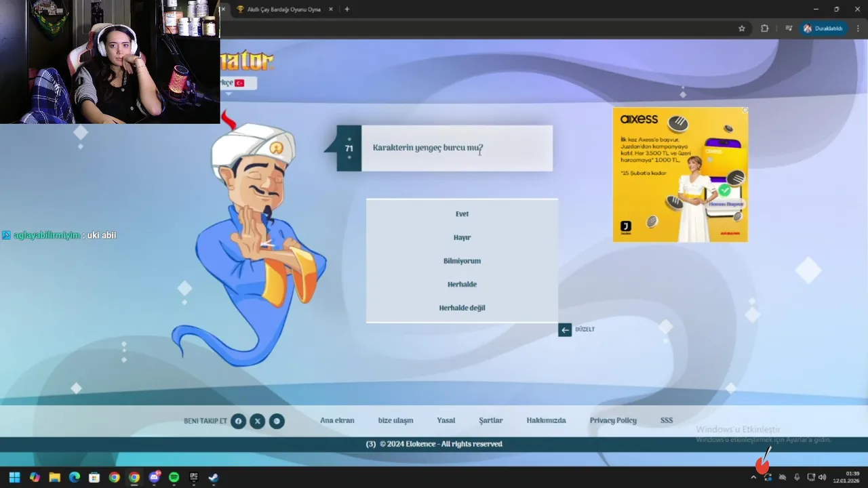The height and width of the screenshot is (488, 868).
Task: Open the Chrome extensions puzzle icon
Action: click(765, 28)
